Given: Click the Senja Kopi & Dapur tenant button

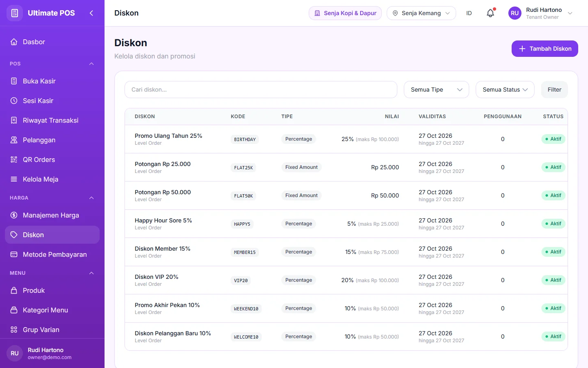Looking at the screenshot, I should click(345, 13).
